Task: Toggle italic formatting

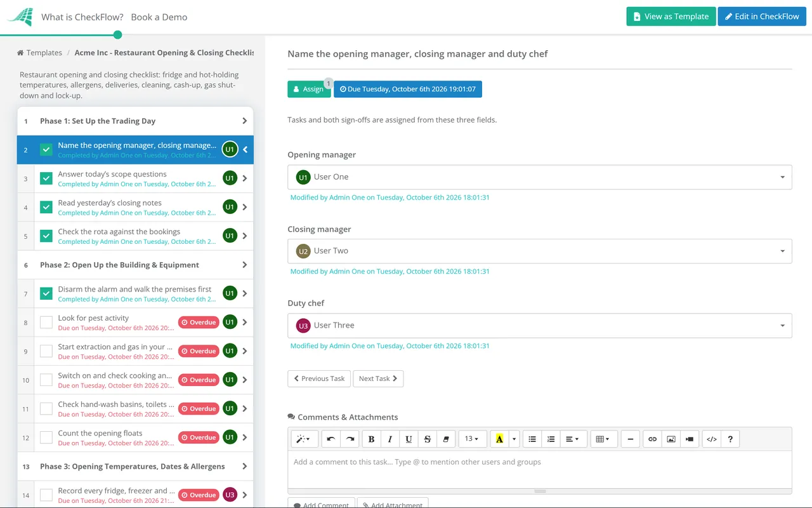Action: 390,439
